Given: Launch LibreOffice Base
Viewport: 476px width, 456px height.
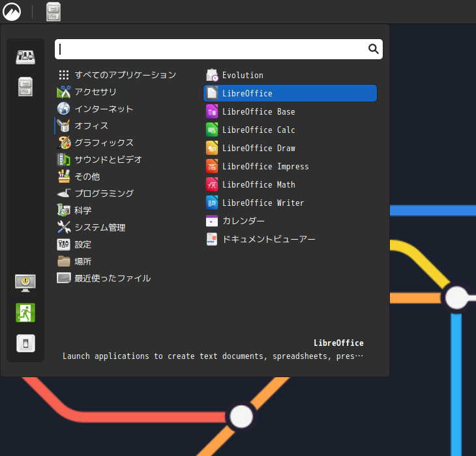Looking at the screenshot, I should 290,111.
